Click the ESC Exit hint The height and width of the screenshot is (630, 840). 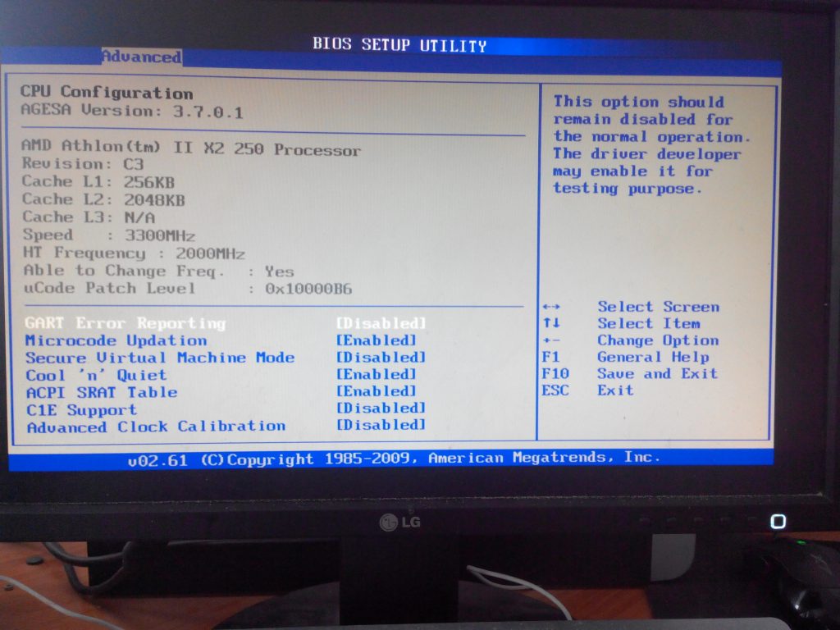tap(587, 390)
